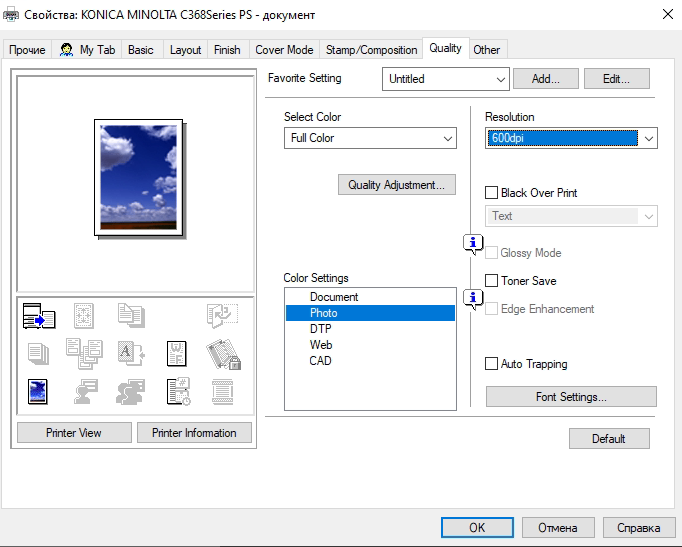Click the grayed duplicate pages icon
682x547 pixels.
coord(131,315)
